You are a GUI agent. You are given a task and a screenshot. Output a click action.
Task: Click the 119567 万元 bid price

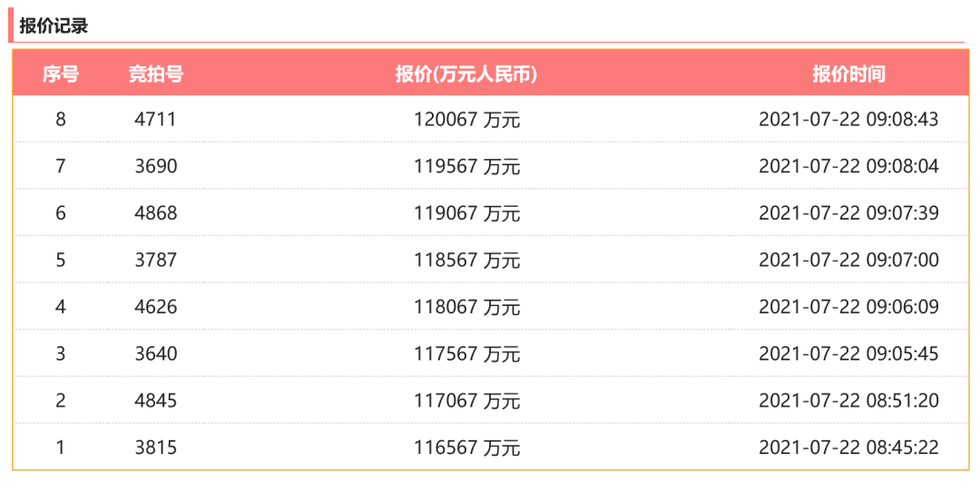tap(466, 166)
